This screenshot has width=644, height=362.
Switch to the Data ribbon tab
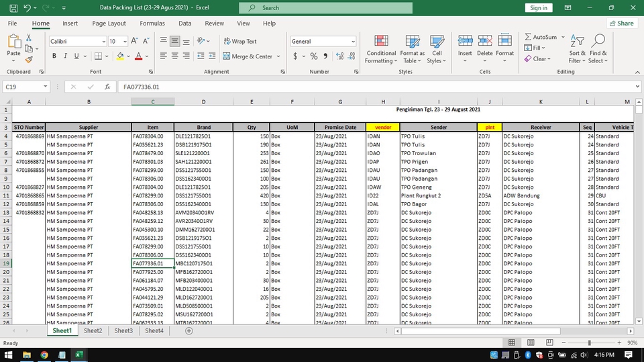(184, 24)
